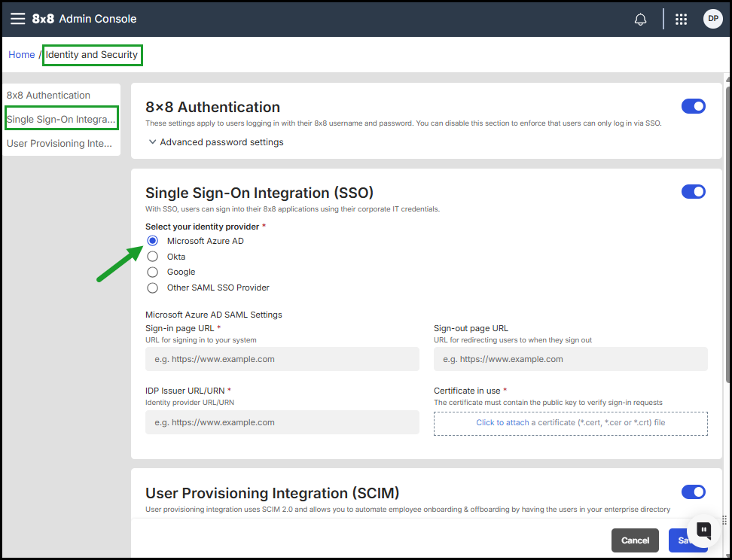Click the Home breadcrumb link
732x560 pixels.
click(22, 55)
